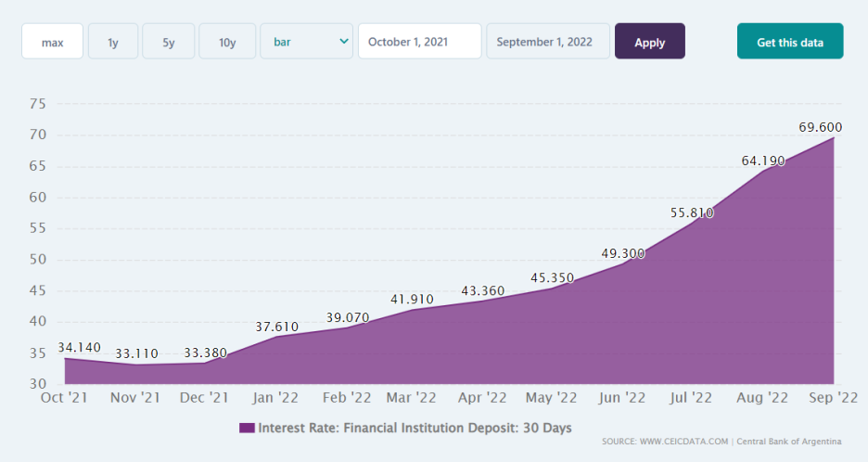Click the 41.910 data label

click(413, 300)
